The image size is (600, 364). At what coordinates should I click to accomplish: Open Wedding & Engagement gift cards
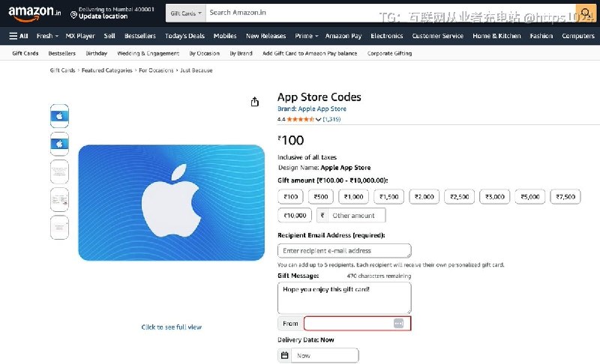(x=148, y=53)
